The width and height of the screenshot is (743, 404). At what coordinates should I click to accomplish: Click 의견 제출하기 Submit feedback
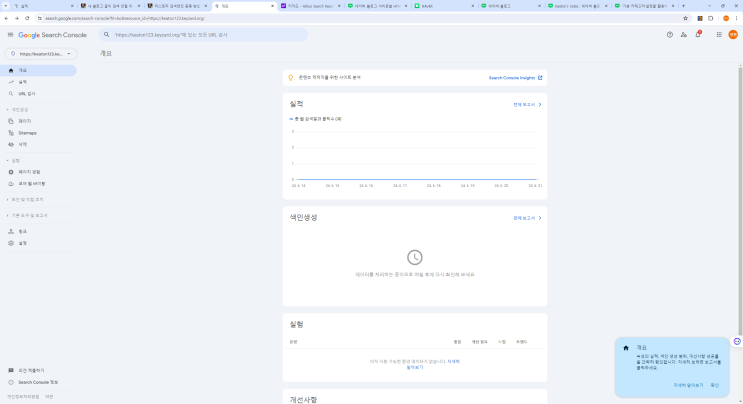(x=38, y=370)
